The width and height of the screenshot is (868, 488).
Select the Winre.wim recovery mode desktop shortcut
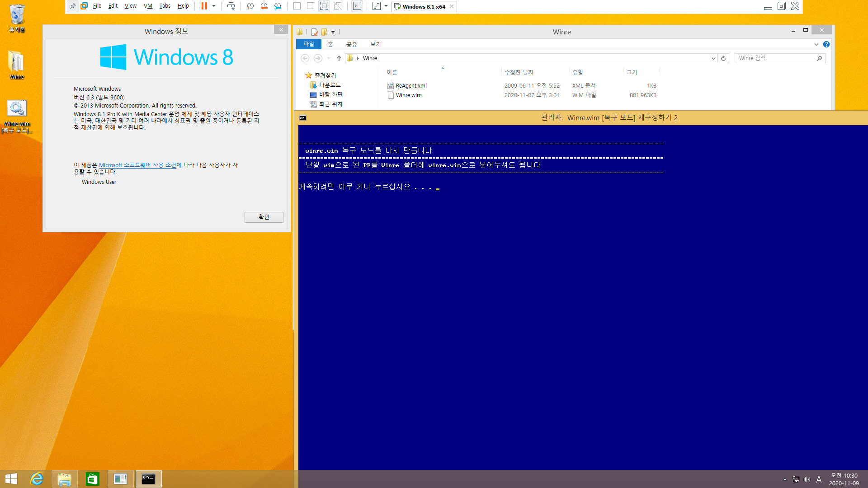(x=17, y=116)
